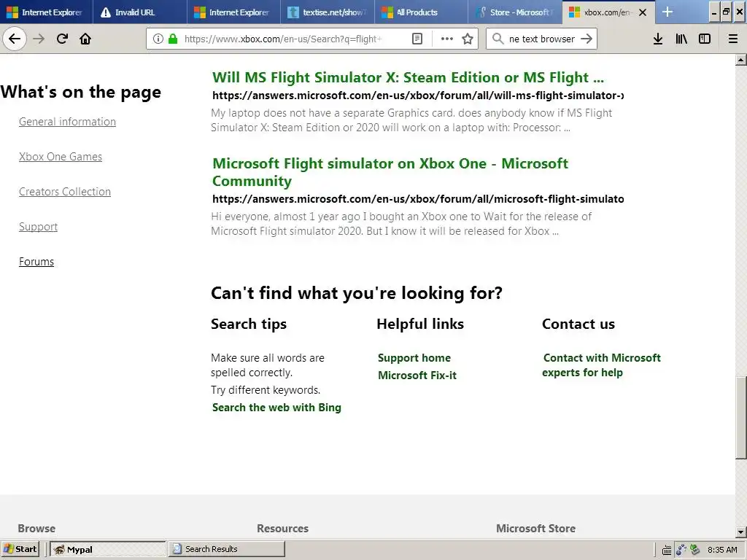The height and width of the screenshot is (560, 747).
Task: Bookmark this page with the star
Action: pyautogui.click(x=468, y=39)
